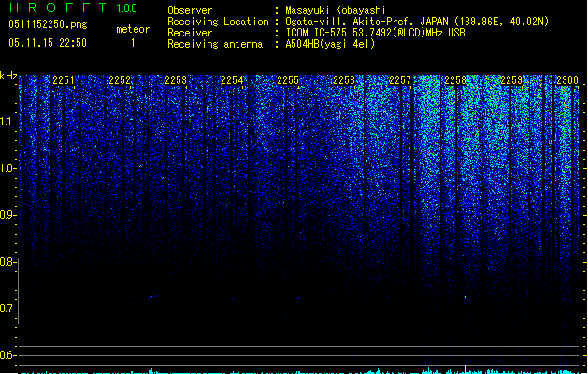Click the 0.7 kHz frequency axis label

tap(7, 309)
